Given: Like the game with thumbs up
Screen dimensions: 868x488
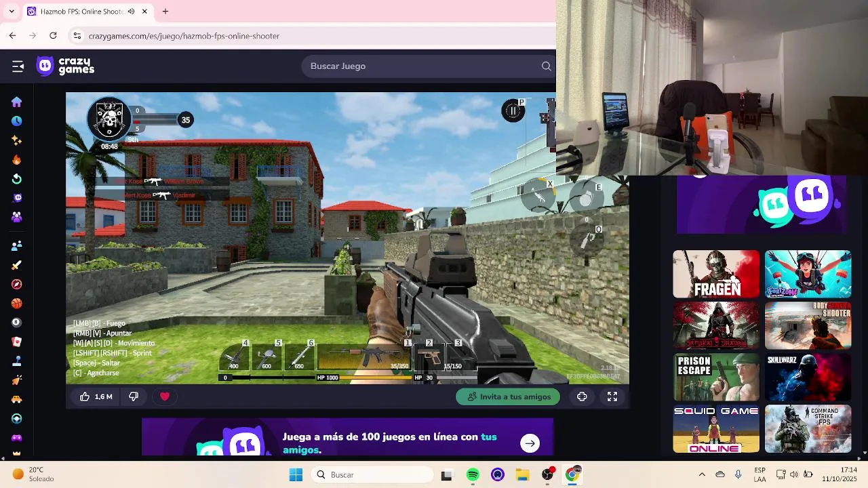Looking at the screenshot, I should (96, 396).
